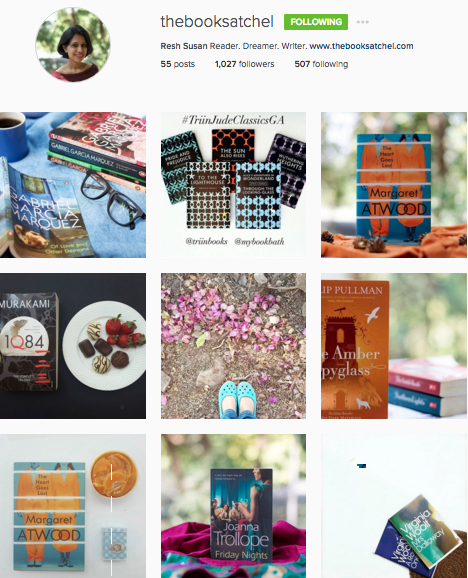Image resolution: width=468 pixels, height=578 pixels.
Task: Open www.thebooksatchel.com website link
Action: click(361, 46)
